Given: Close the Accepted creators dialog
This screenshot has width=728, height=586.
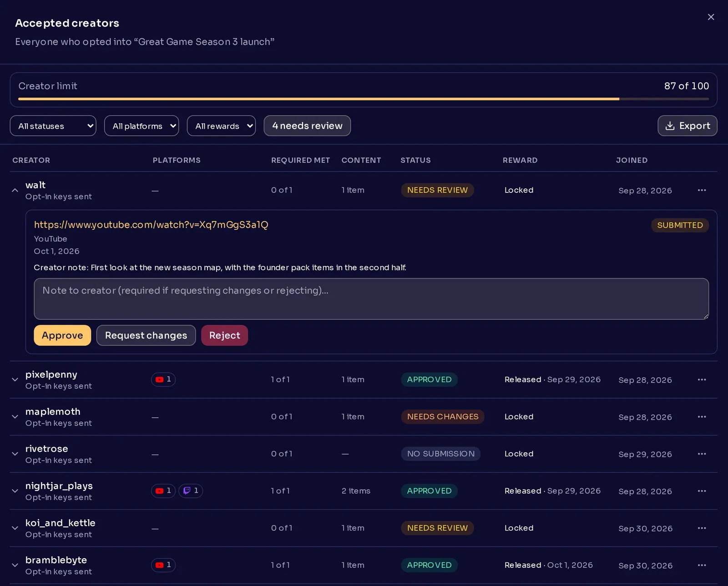Looking at the screenshot, I should click(x=711, y=17).
